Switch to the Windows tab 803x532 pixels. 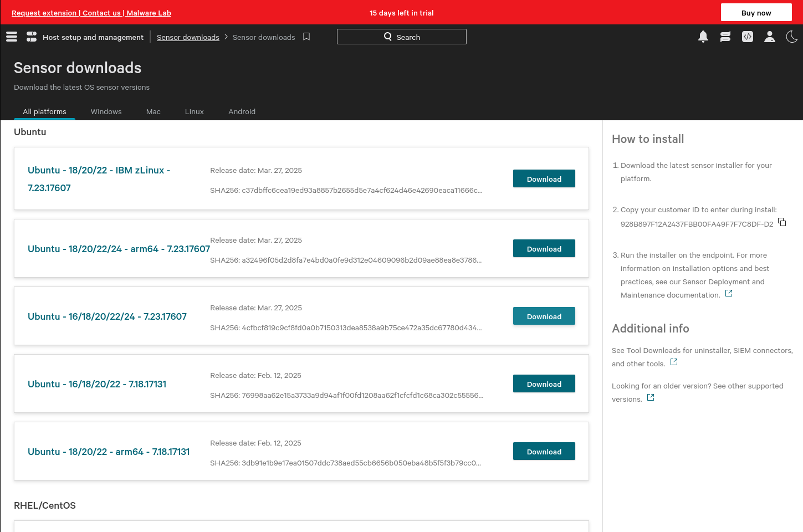pyautogui.click(x=106, y=111)
